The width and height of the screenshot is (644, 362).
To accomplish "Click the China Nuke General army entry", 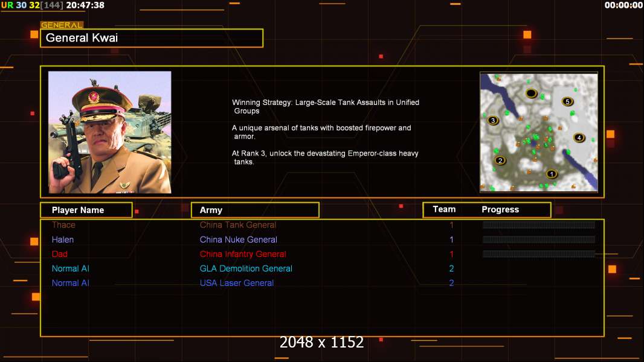I will click(x=239, y=240).
